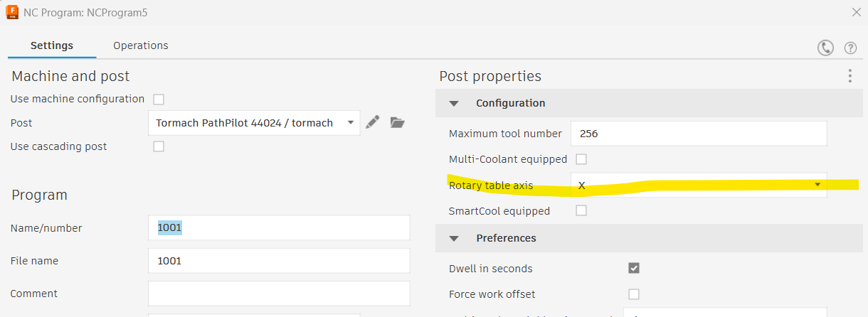Toggle the Use cascading post checkbox
This screenshot has width=868, height=317.
159,146
